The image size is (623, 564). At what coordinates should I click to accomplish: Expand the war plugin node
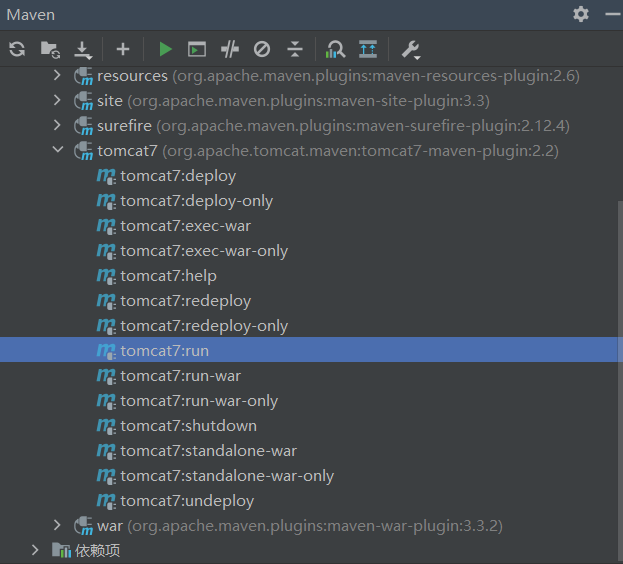[57, 525]
